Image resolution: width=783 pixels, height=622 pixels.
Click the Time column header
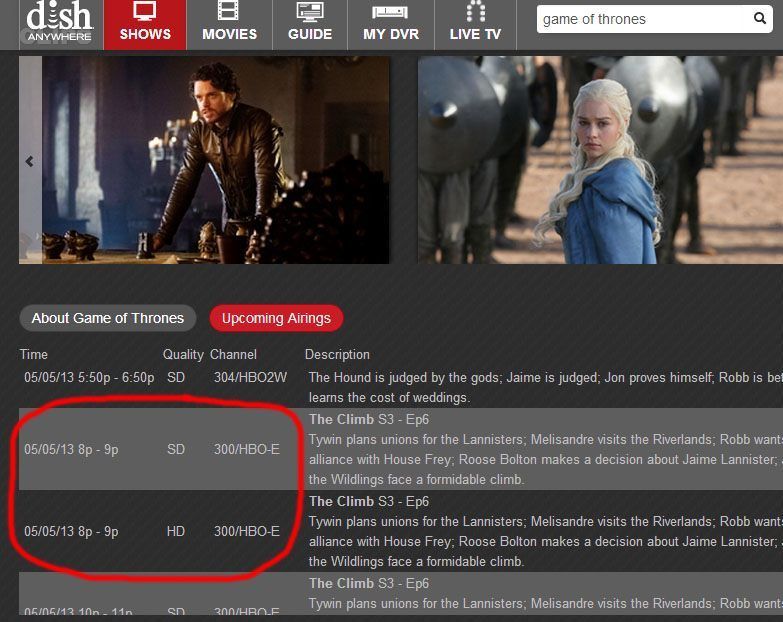33,354
